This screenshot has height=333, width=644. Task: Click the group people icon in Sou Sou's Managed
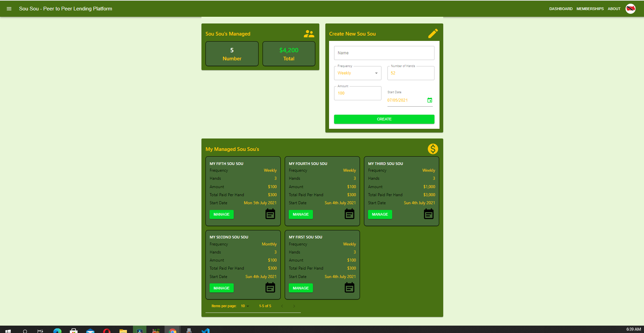[x=309, y=34]
